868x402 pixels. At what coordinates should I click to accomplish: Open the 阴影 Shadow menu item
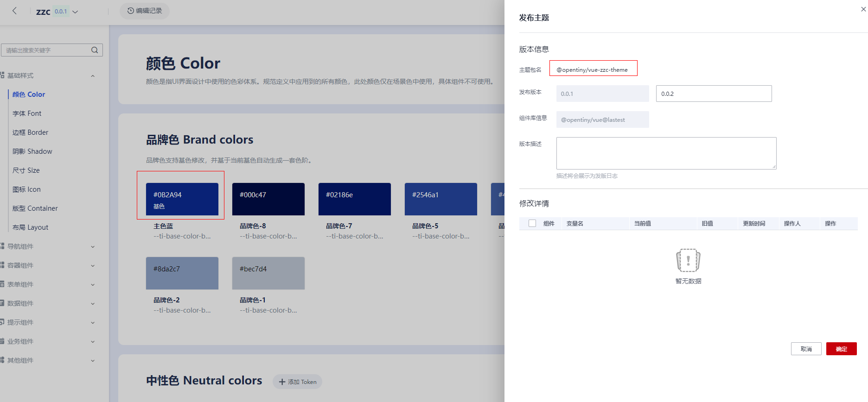32,151
